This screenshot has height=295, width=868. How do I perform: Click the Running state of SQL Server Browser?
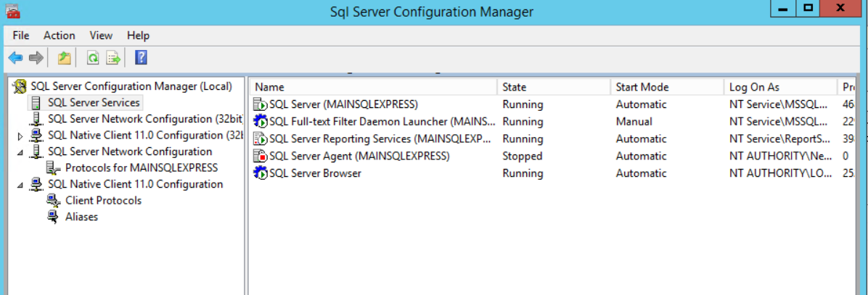[523, 173]
